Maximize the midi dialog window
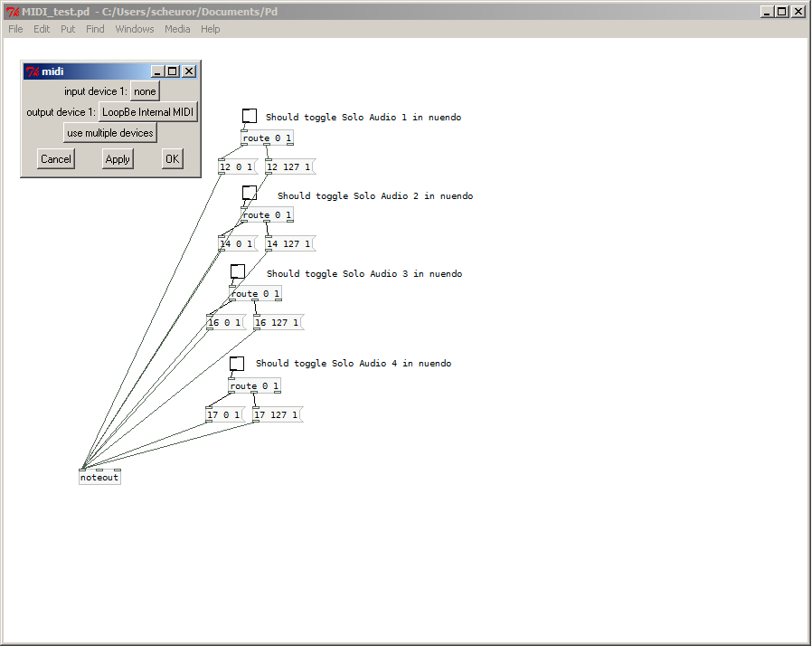Screen dimensions: 812x646 point(173,71)
